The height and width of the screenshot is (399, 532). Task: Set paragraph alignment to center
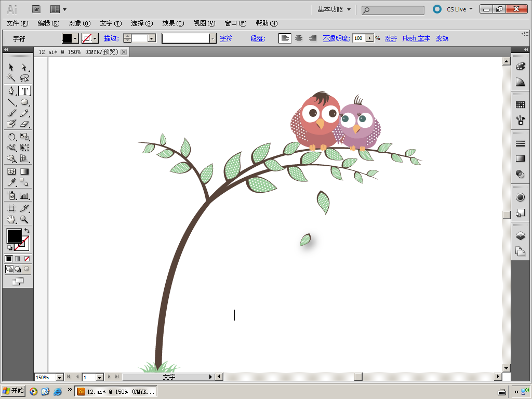299,38
